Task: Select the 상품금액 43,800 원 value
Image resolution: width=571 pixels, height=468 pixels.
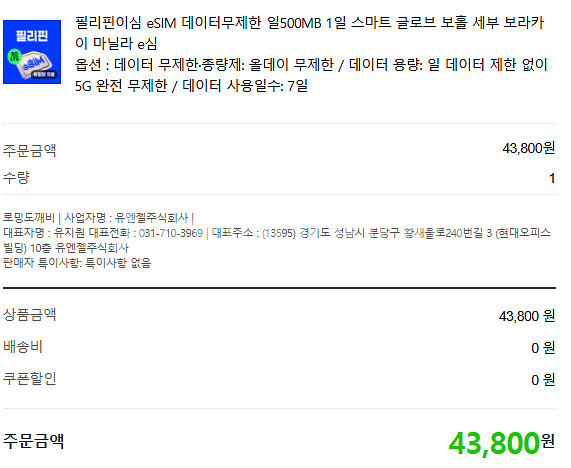Action: click(x=527, y=316)
